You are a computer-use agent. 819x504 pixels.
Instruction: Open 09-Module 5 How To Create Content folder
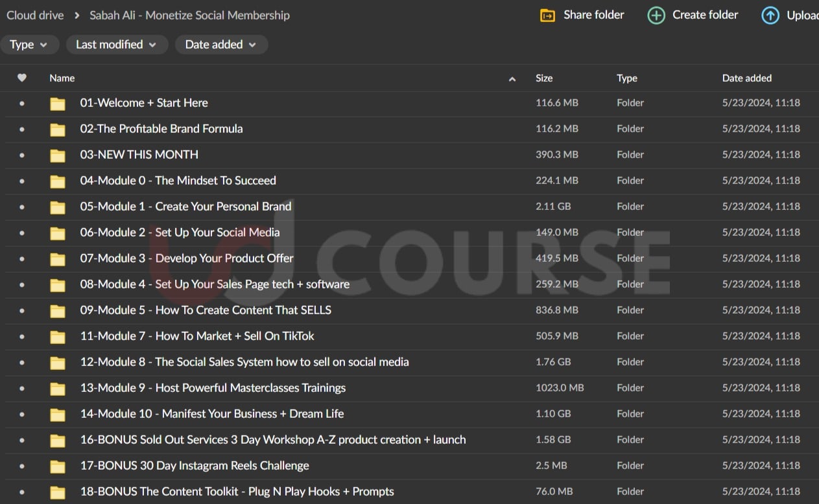click(206, 310)
